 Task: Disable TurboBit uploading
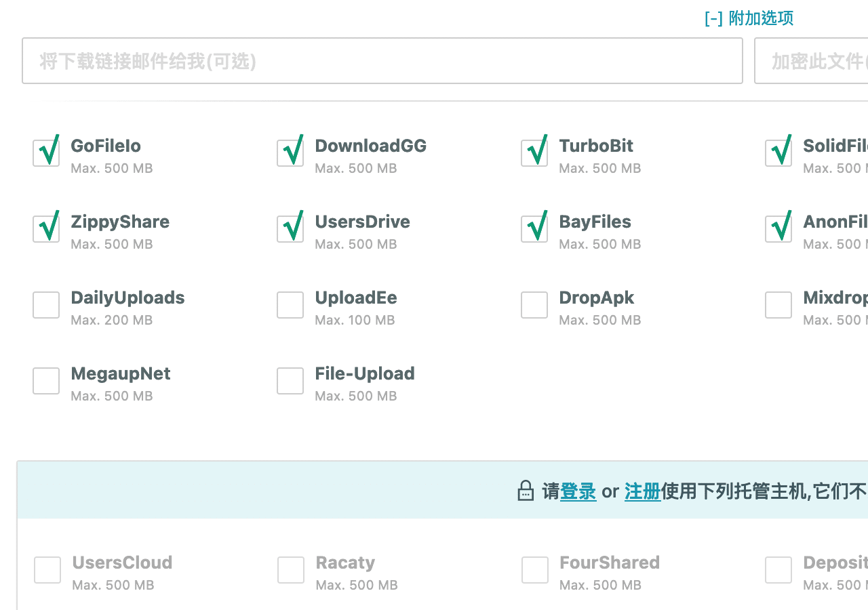(x=534, y=152)
